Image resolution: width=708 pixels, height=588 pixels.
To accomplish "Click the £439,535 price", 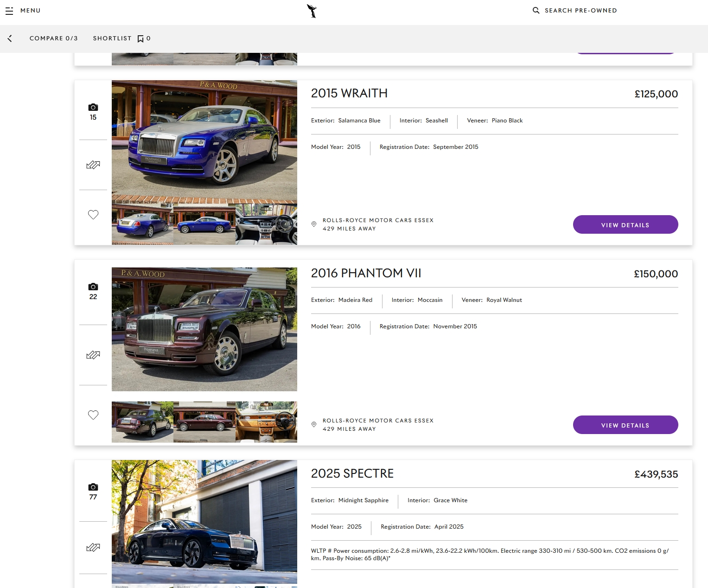I will coord(656,474).
